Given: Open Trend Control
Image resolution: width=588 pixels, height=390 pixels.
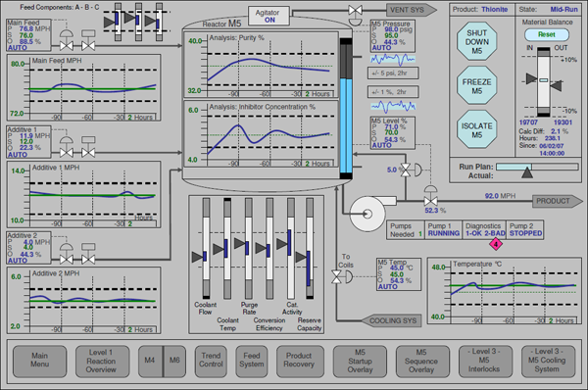Looking at the screenshot, I should 211,361.
